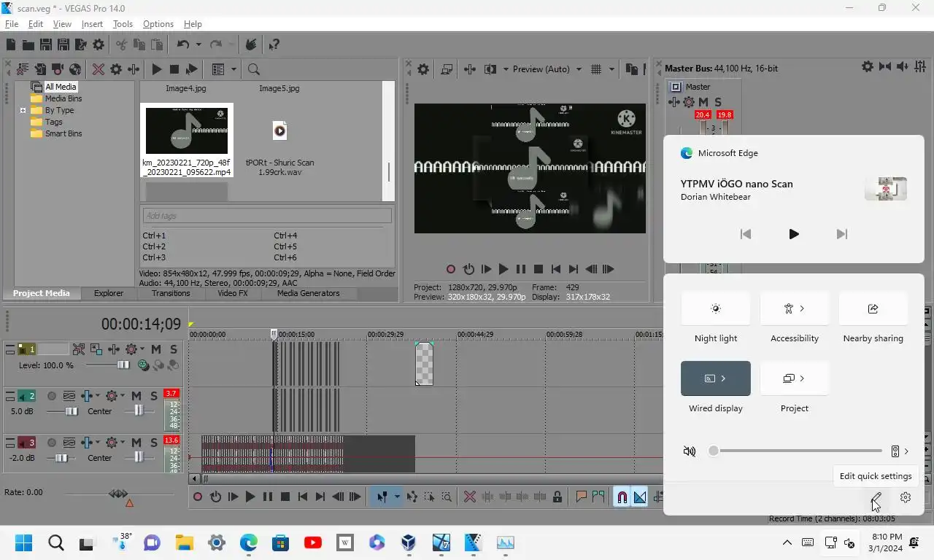Open the Undo history dropdown arrow
Screen dimensions: 934x560
[x=198, y=44]
